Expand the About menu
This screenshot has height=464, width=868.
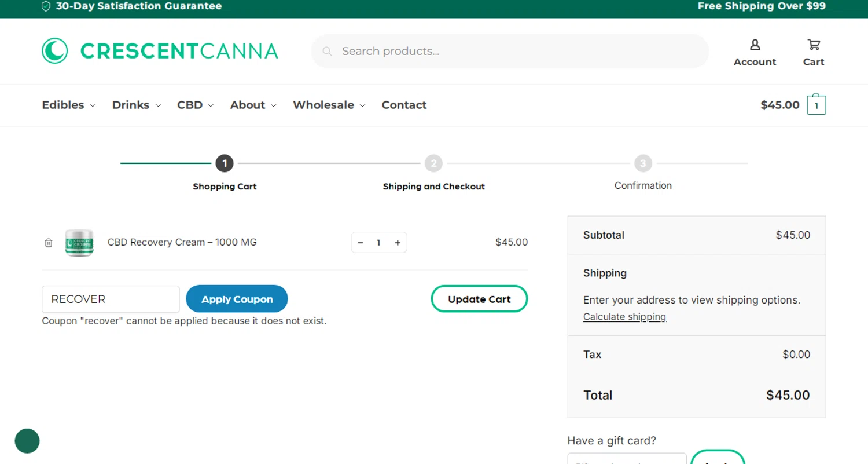tap(253, 105)
